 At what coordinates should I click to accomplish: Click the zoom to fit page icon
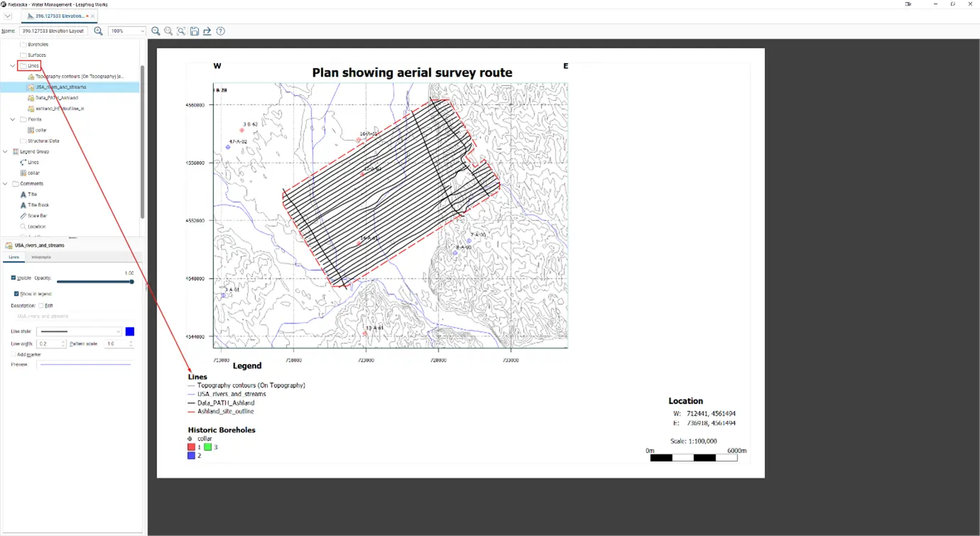(181, 31)
